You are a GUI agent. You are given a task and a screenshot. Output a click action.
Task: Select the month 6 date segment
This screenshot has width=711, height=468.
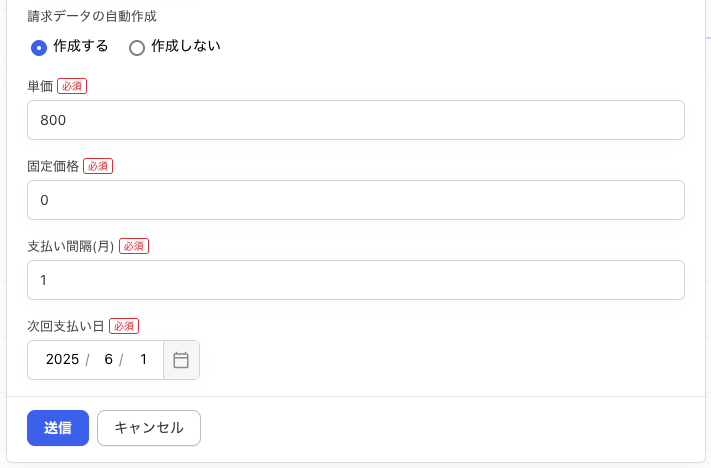(x=108, y=359)
